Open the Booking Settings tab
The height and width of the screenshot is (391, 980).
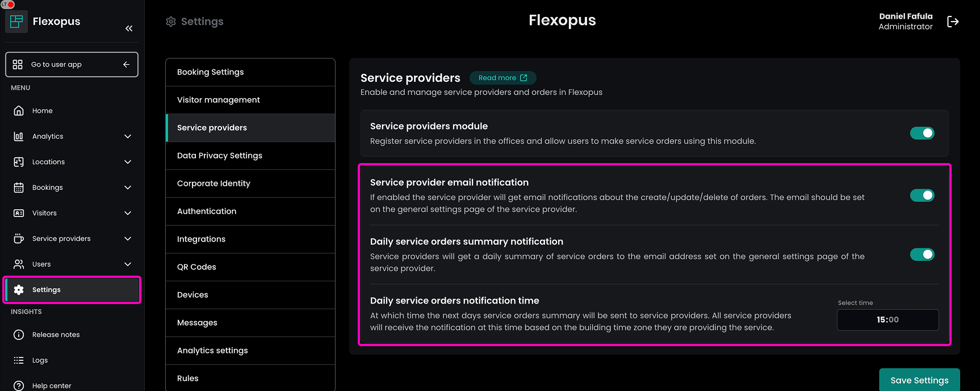click(x=250, y=72)
